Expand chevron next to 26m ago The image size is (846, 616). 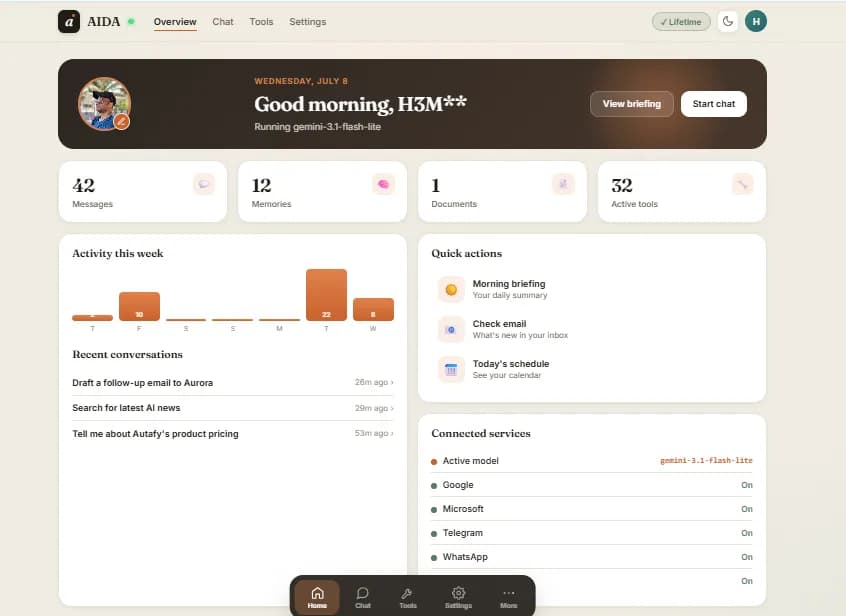(x=392, y=382)
